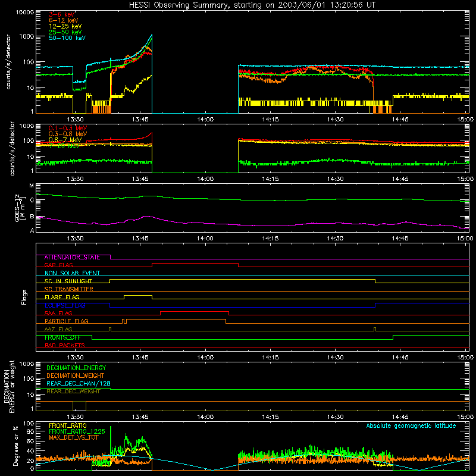This screenshot has width=476, height=476.
Task: Select the FRONTS_OFF flag label
Action: 62,337
